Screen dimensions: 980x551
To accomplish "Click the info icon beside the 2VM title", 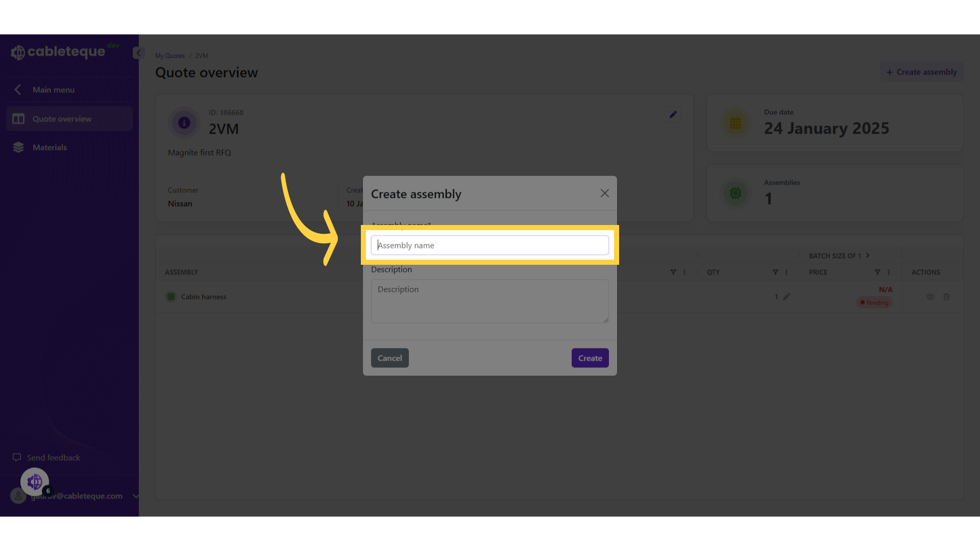I will click(x=183, y=122).
